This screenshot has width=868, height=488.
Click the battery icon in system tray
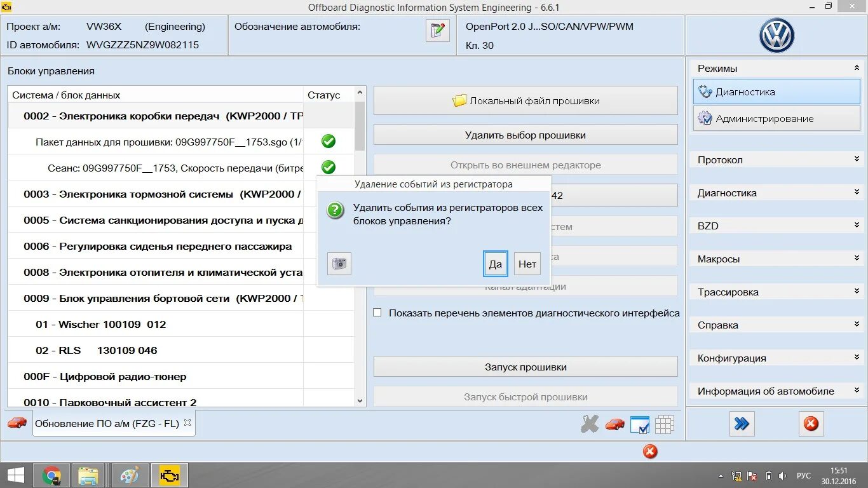(x=769, y=476)
